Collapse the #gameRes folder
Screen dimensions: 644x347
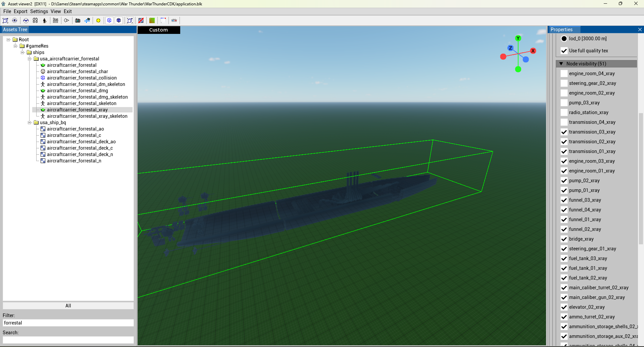click(x=15, y=46)
